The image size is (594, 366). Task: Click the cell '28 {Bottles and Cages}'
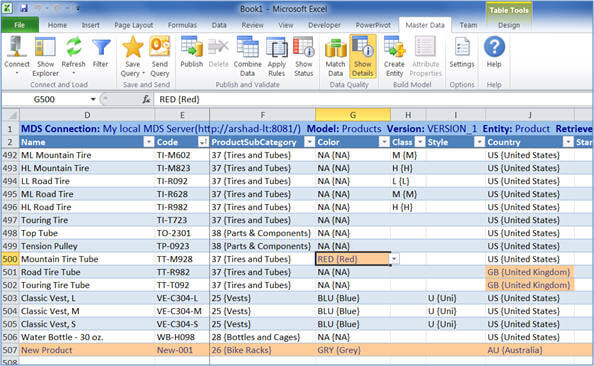point(263,337)
